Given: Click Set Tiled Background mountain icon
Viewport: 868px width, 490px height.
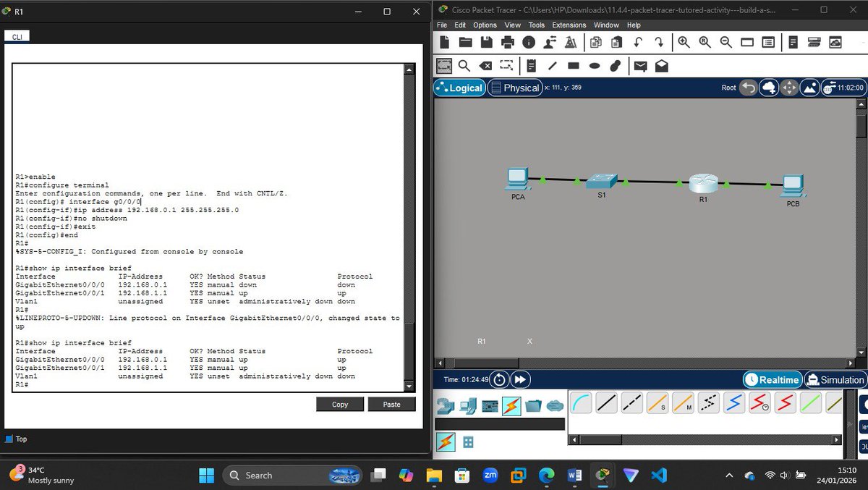Looking at the screenshot, I should pyautogui.click(x=809, y=88).
